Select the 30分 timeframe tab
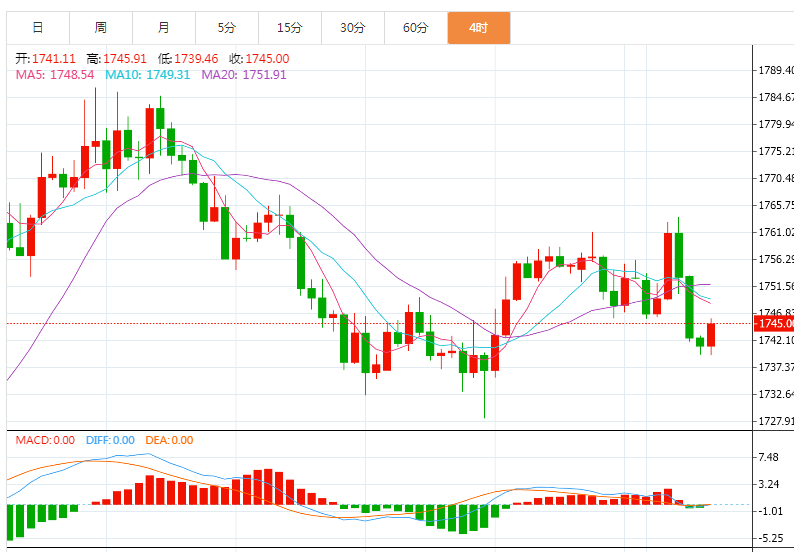The width and height of the screenshot is (794, 552). tap(352, 28)
